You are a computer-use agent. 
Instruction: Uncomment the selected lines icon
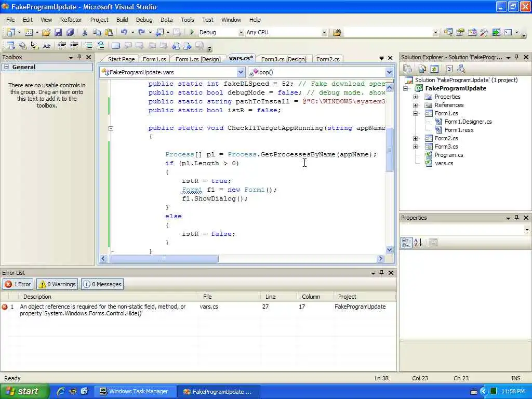point(100,46)
